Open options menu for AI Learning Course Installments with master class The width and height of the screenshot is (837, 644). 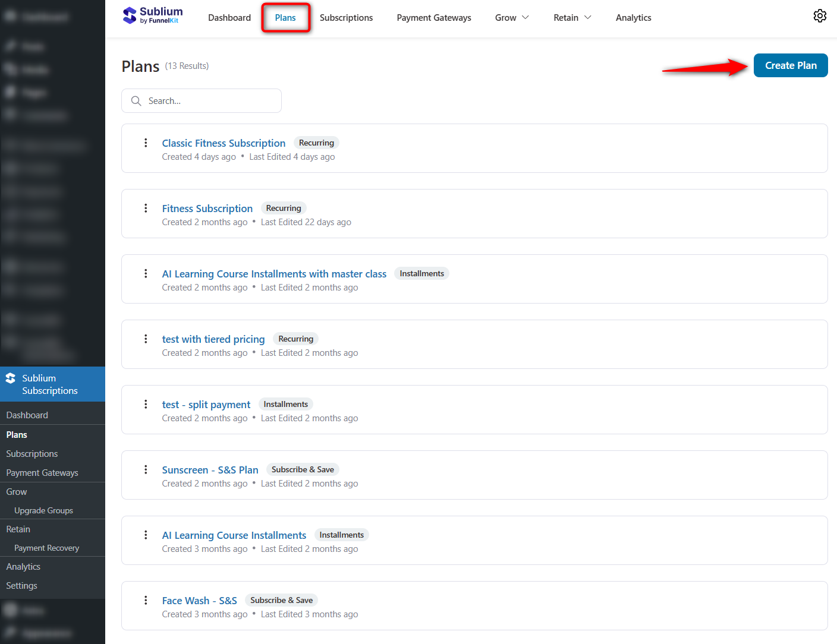click(146, 273)
